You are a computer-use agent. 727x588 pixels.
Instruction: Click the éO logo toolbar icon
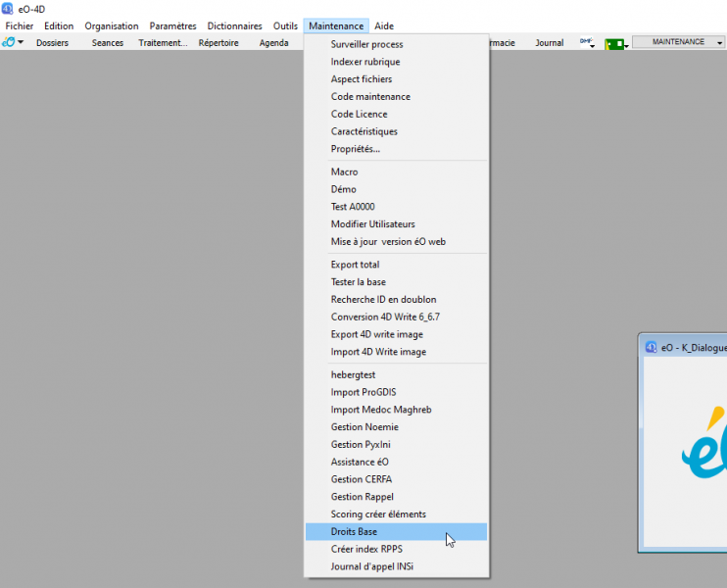(x=9, y=42)
